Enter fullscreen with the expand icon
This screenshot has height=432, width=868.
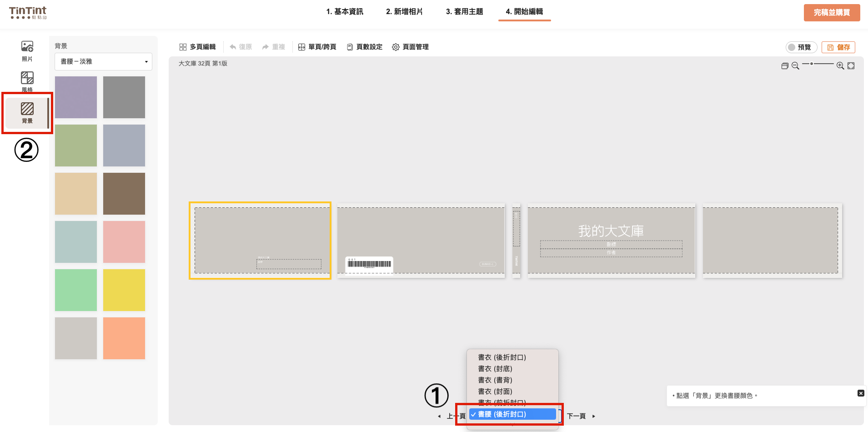click(851, 66)
